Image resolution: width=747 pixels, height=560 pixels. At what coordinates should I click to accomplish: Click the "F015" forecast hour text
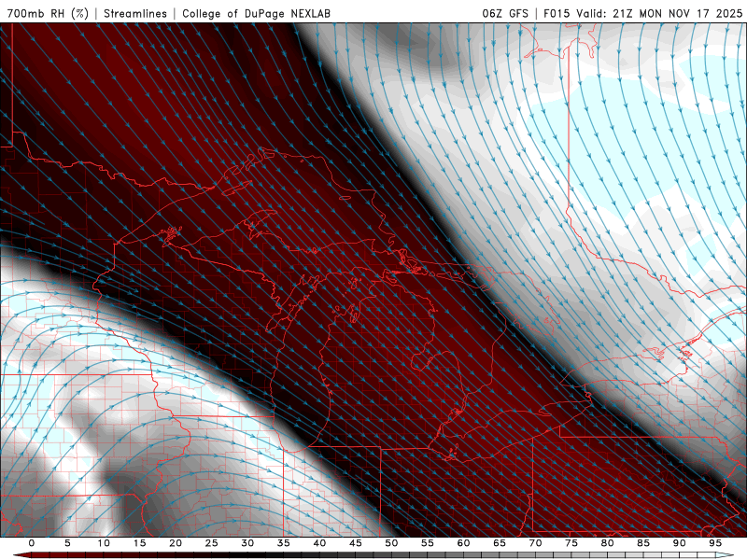click(557, 13)
